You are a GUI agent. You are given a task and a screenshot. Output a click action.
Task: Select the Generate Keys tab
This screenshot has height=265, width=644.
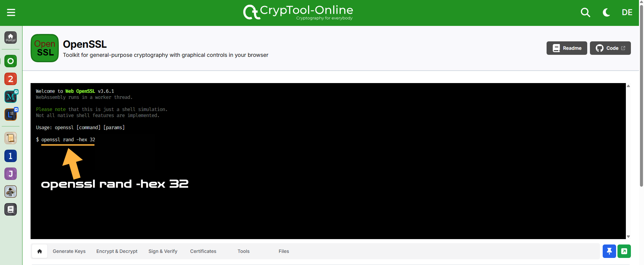click(69, 251)
